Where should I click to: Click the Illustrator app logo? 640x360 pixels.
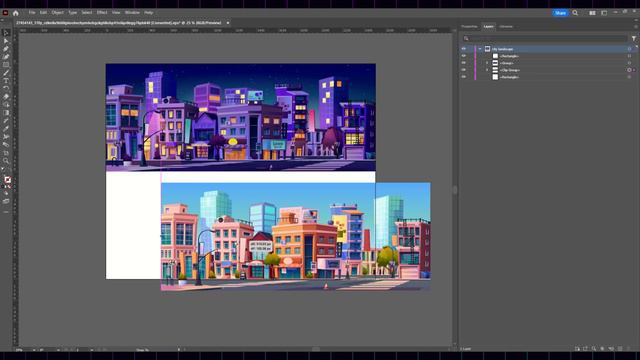tap(5, 13)
